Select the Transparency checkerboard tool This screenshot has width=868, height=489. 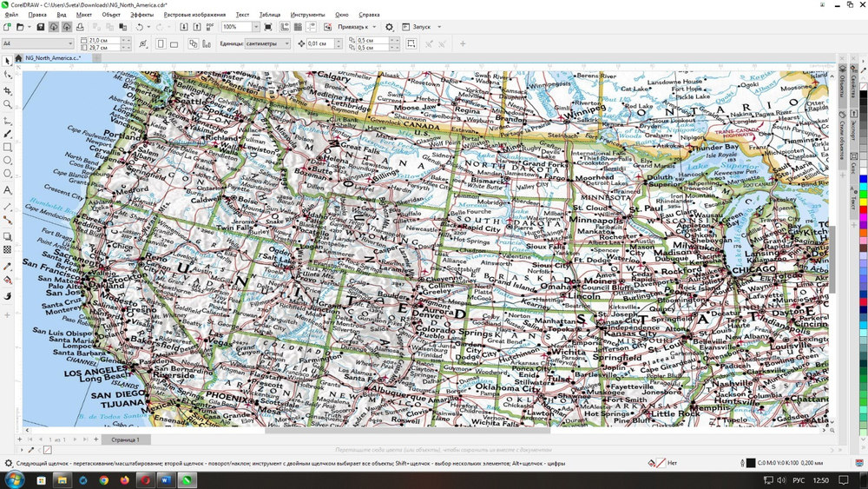click(x=7, y=250)
